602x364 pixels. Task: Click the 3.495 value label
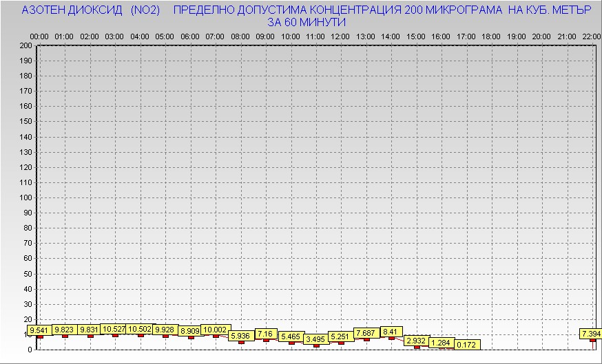point(315,339)
